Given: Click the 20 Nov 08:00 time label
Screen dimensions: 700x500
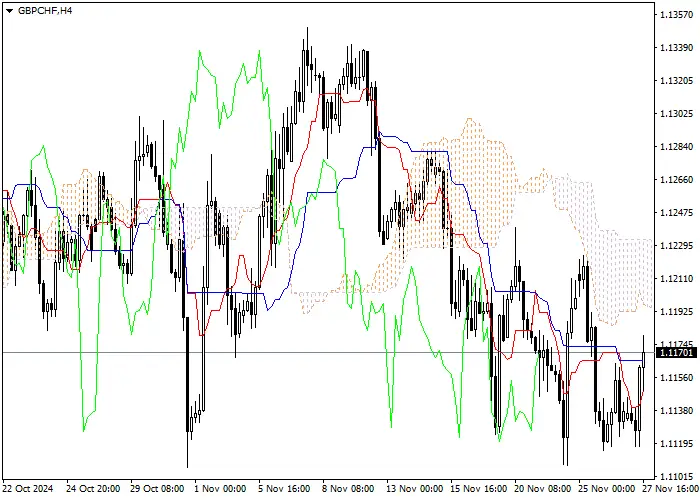Looking at the screenshot, I should pos(543,489).
